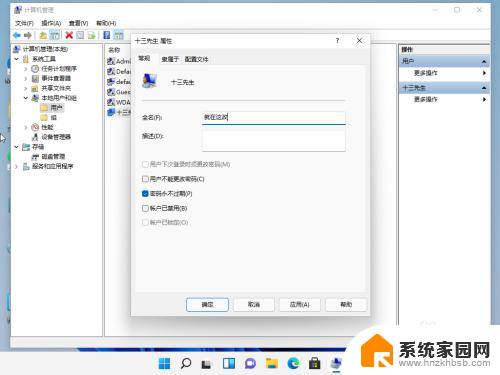Click the Forward arrow in the toolbar

[x=28, y=35]
